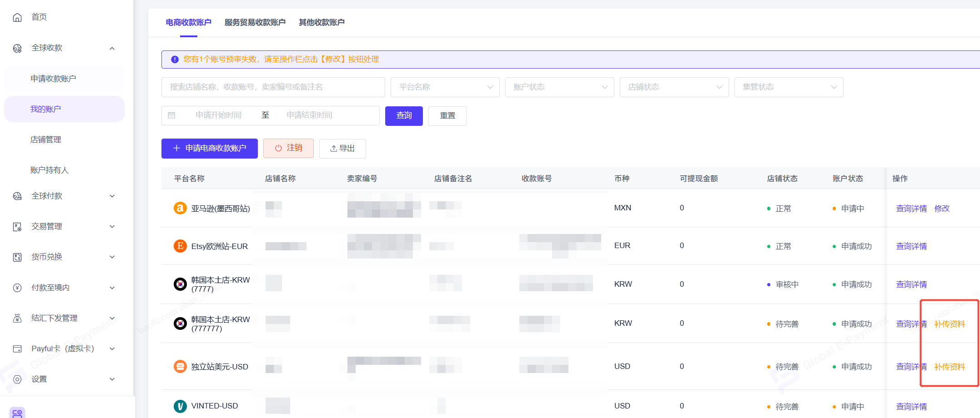Click the Payful card icon in sidebar
Screen dimensions: 980x418
(x=17, y=348)
